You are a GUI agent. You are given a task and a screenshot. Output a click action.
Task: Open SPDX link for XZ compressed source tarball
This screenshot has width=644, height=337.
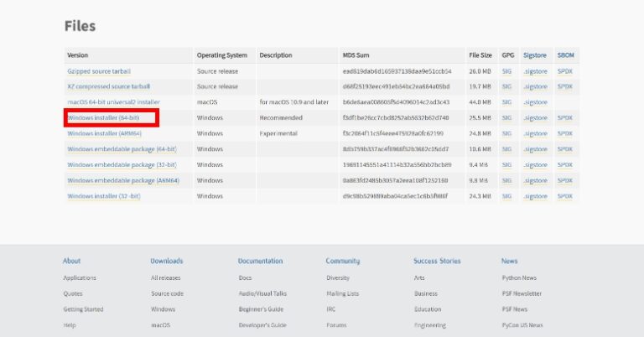tap(565, 86)
